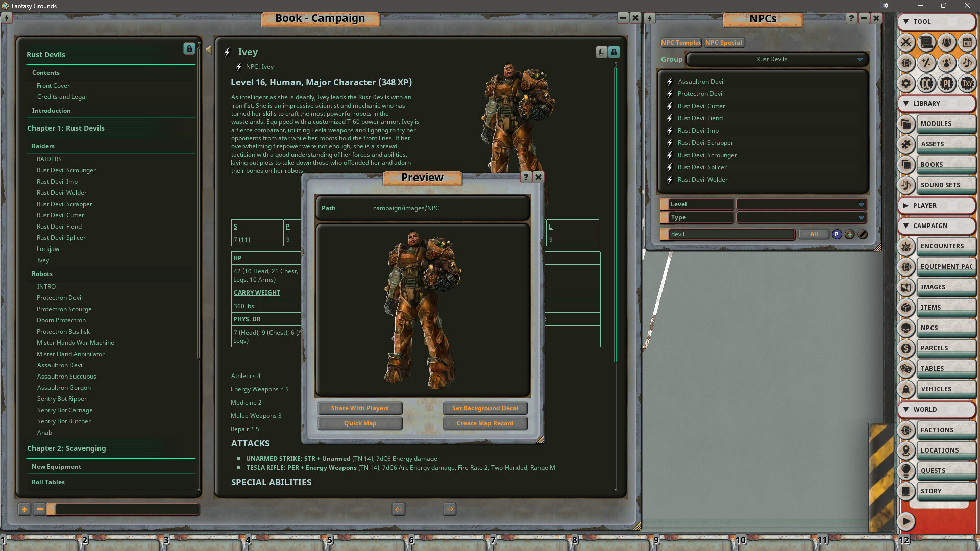The height and width of the screenshot is (551, 980).
Task: Open the Group dropdown showing Rust Devils
Action: (x=776, y=59)
